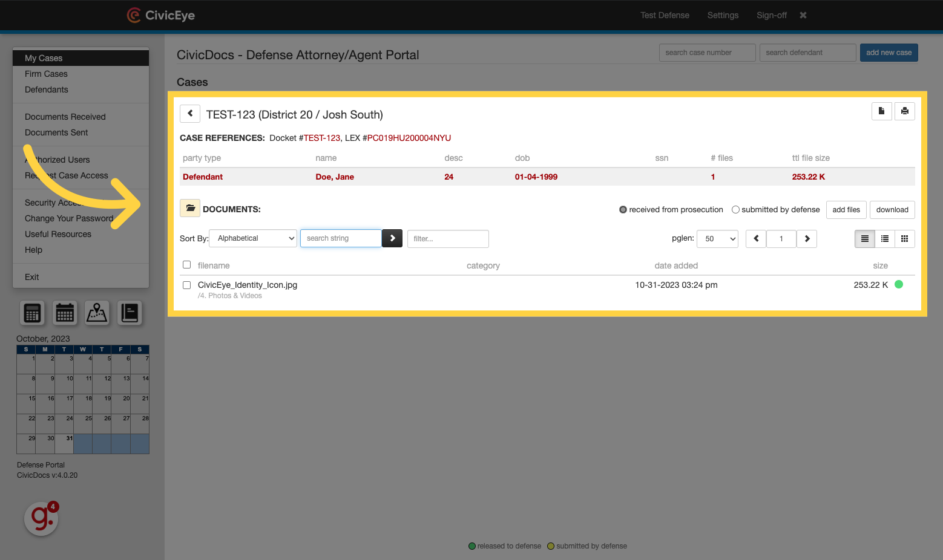Click the size column header

(x=881, y=265)
